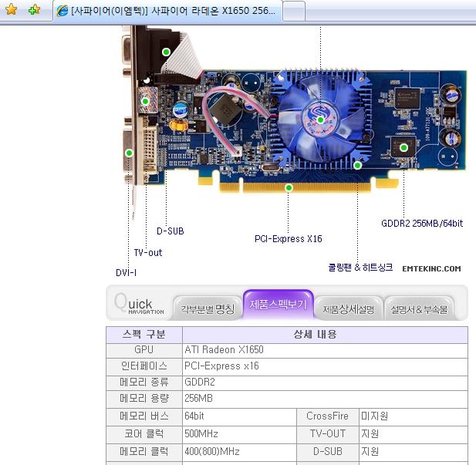Open the 제품상세설명 navigation tab
Image resolution: width=476 pixels, height=465 pixels.
click(349, 308)
